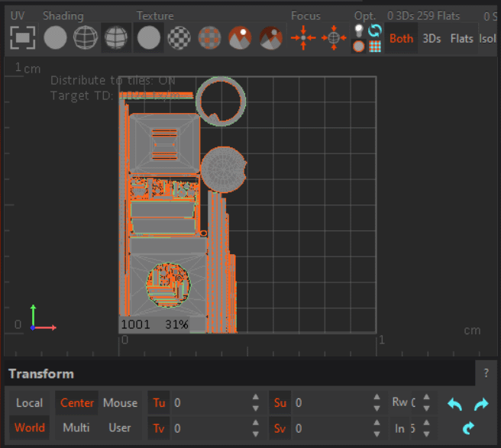Click the Tu value stepper arrows
Image resolution: width=501 pixels, height=448 pixels.
(255, 403)
